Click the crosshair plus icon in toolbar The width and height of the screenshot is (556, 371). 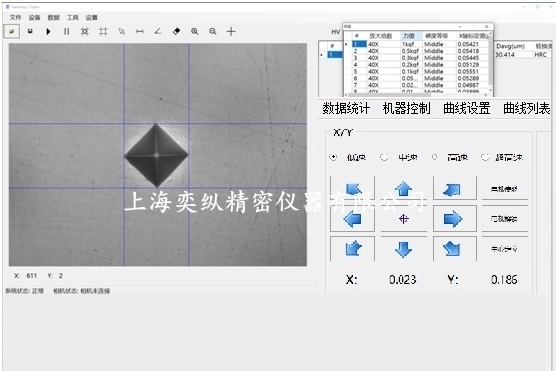click(231, 32)
